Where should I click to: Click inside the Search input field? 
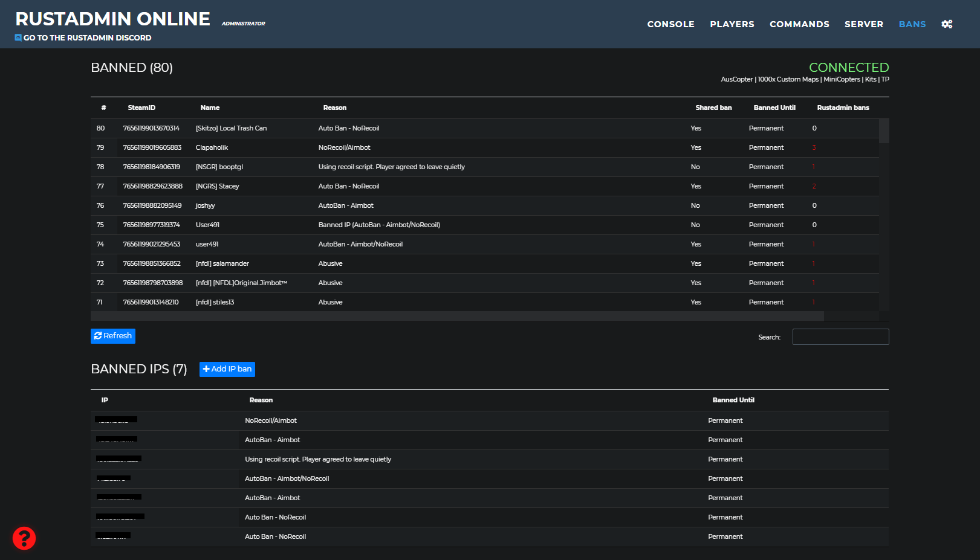coord(840,336)
